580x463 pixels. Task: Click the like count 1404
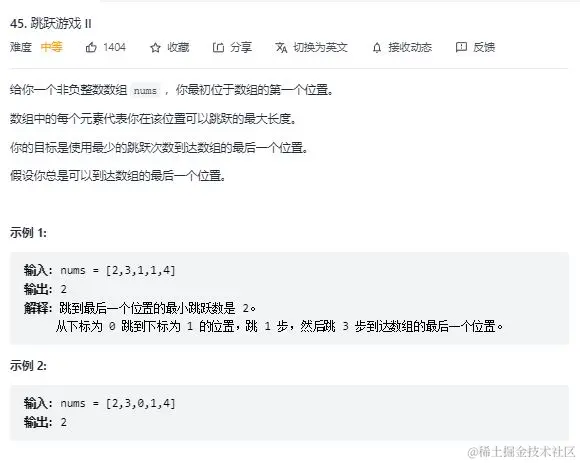tap(114, 47)
